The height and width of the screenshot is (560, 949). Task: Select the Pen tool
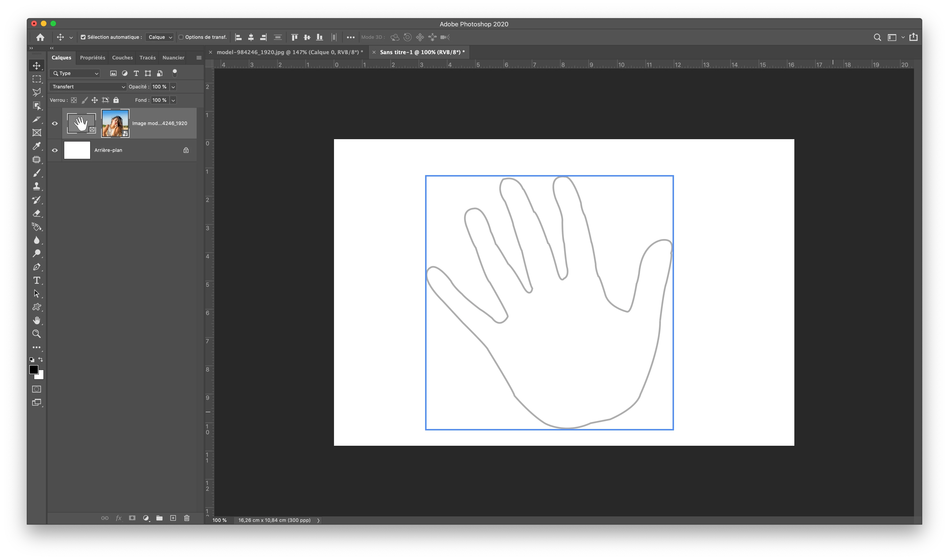37,267
